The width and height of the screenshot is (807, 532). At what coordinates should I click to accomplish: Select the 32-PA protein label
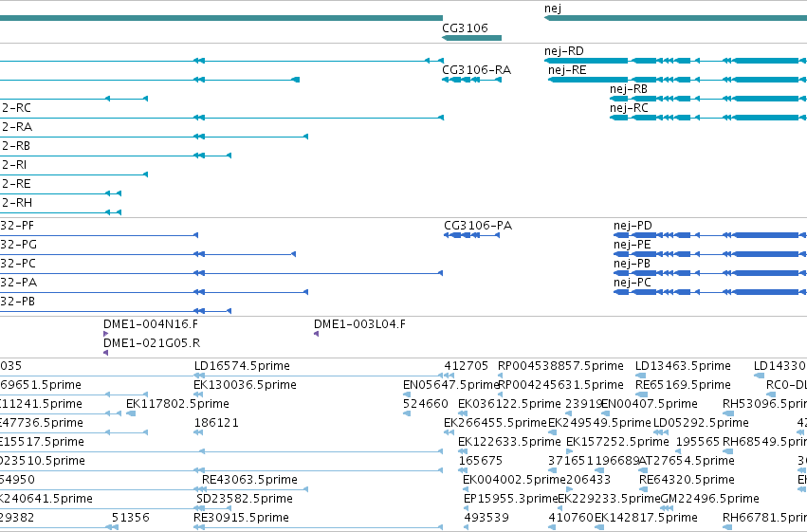pos(18,283)
